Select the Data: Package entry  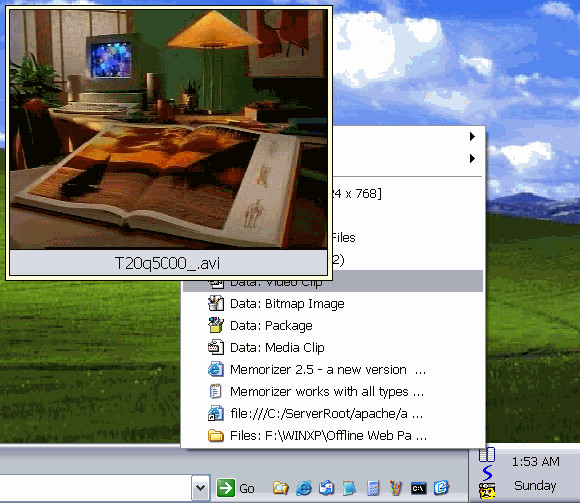[x=333, y=325]
